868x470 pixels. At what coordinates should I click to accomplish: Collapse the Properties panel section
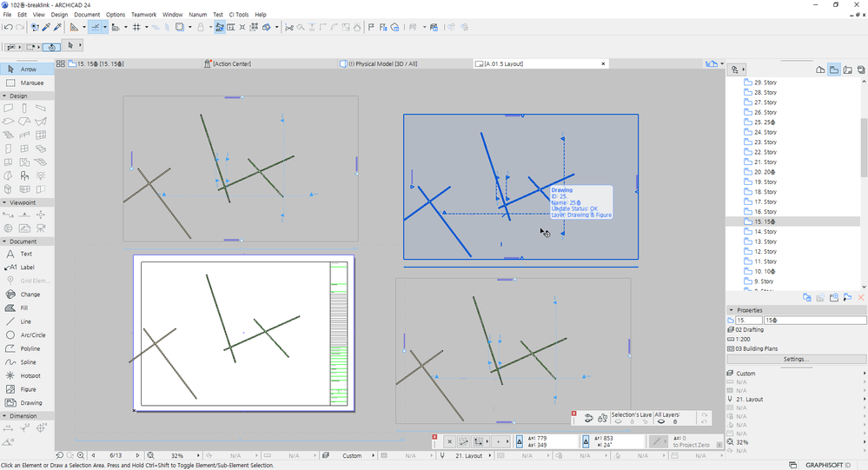pos(732,310)
